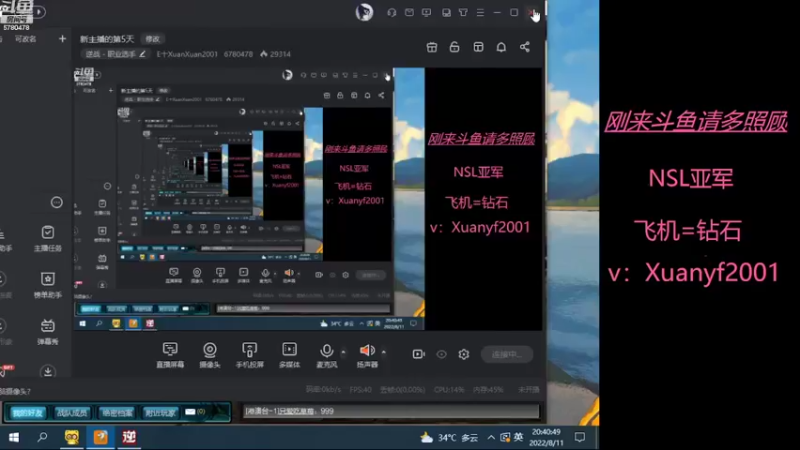Open the orange question-mark taskbar app
The height and width of the screenshot is (450, 800).
click(100, 437)
